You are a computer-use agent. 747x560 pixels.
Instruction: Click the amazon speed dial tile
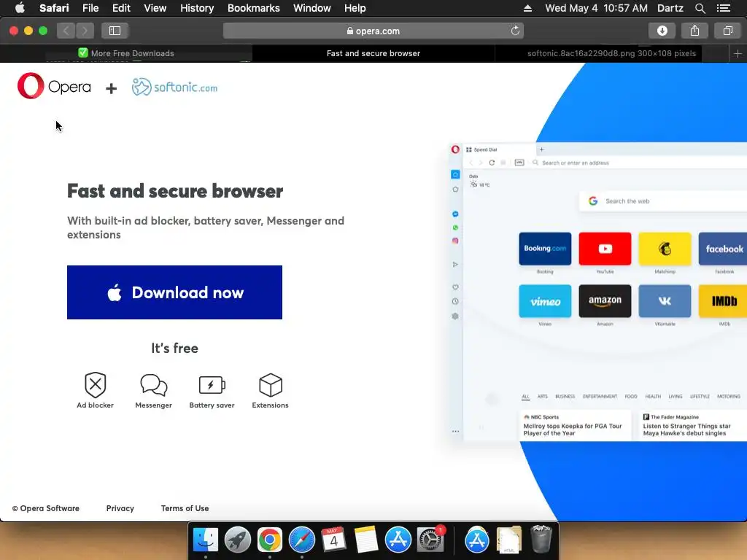tap(605, 301)
